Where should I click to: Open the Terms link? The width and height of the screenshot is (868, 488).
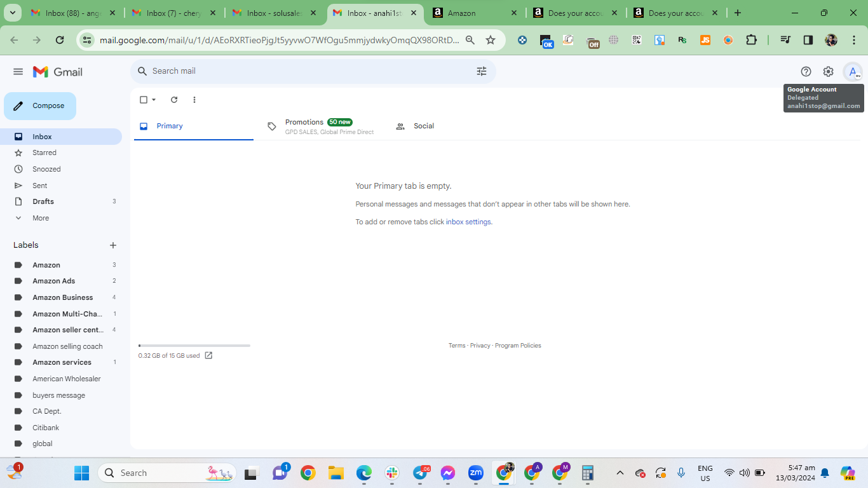[x=457, y=346]
